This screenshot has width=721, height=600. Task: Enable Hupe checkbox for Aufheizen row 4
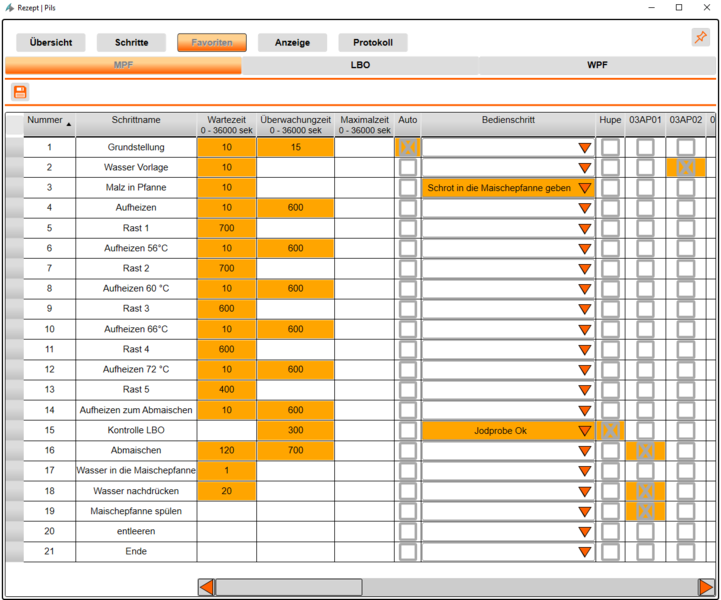[x=610, y=208]
